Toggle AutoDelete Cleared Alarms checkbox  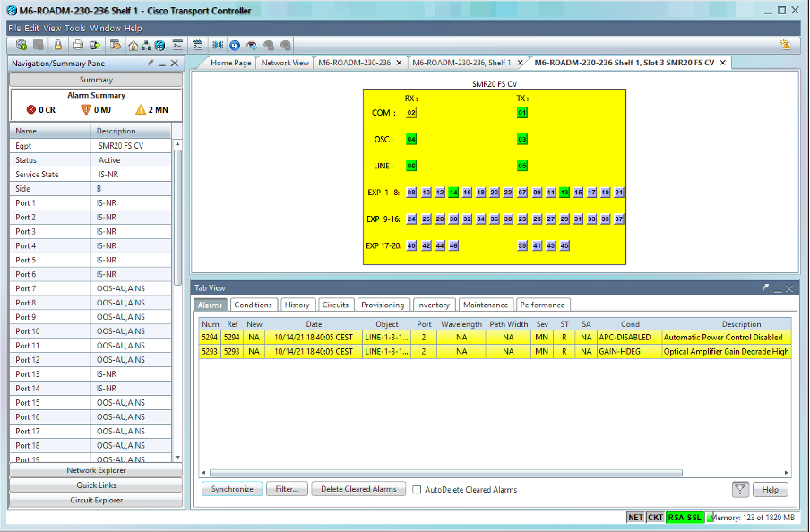(417, 490)
